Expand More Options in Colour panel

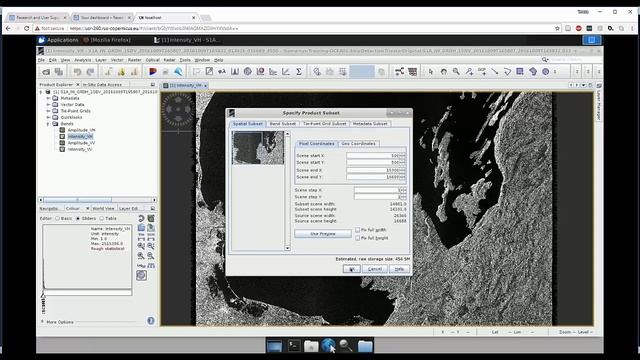tap(42, 322)
